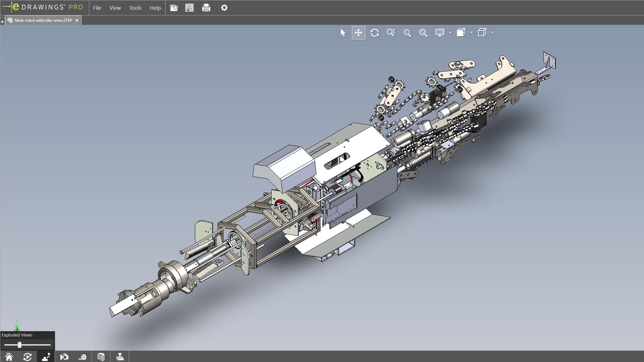Select the Stamp tool icon

tap(120, 357)
